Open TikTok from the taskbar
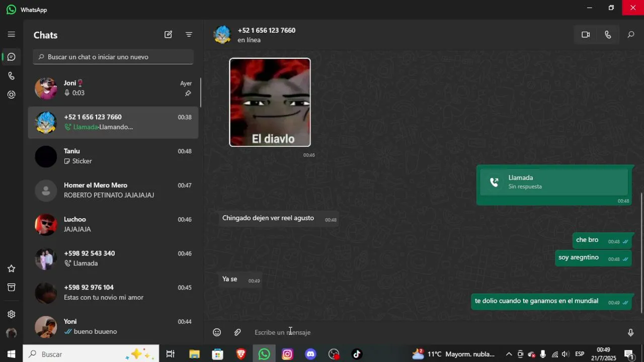Viewport: 644px width, 362px height. (x=357, y=354)
